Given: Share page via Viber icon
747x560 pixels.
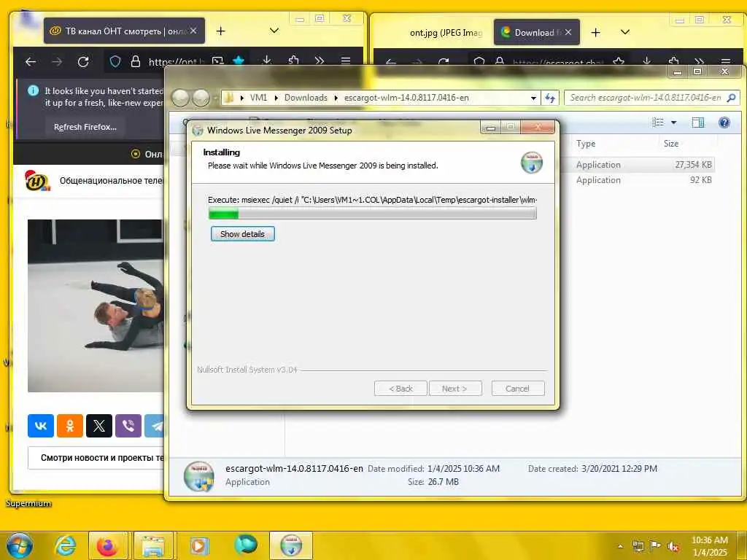Looking at the screenshot, I should point(128,426).
